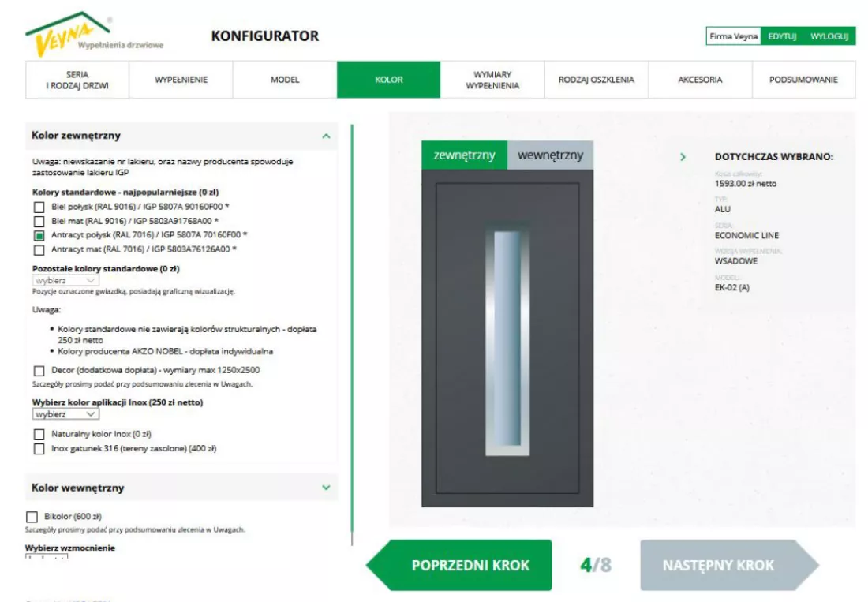868x602 pixels.
Task: Click the Edytuj account link
Action: click(782, 36)
